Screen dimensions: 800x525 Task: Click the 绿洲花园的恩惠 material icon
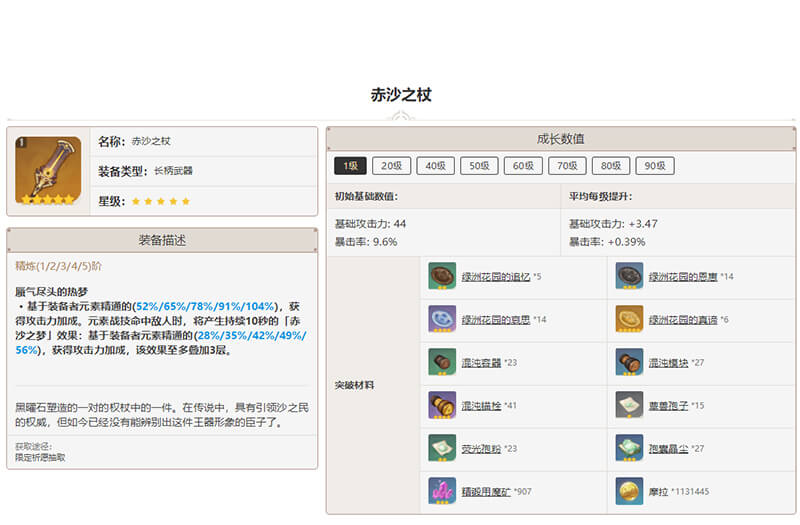(629, 276)
